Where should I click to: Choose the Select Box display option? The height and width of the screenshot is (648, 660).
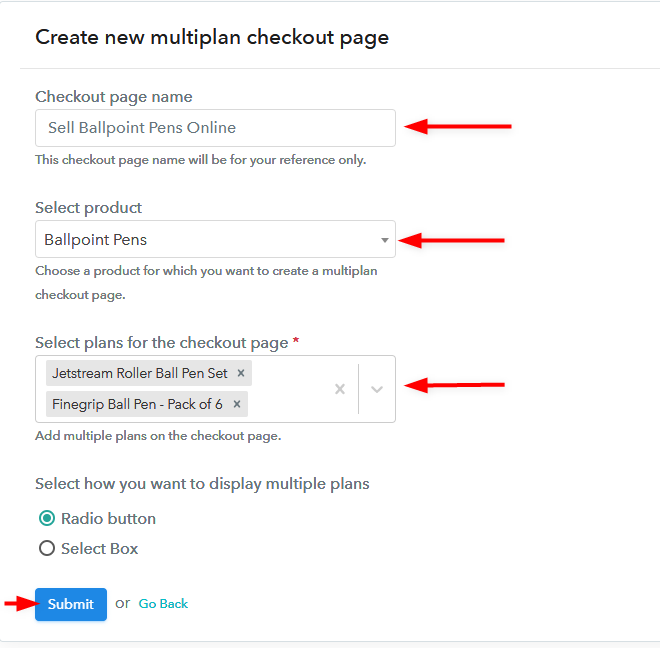tap(47, 548)
